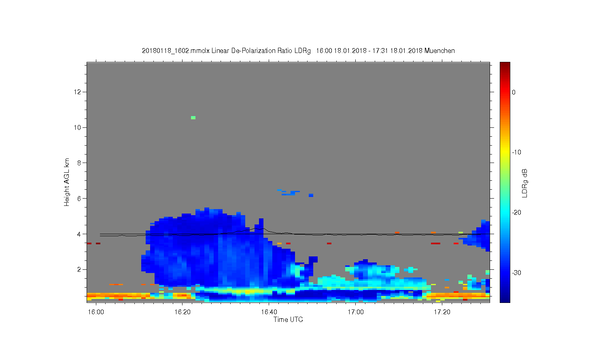Click the colorbar value -30

click(x=516, y=273)
